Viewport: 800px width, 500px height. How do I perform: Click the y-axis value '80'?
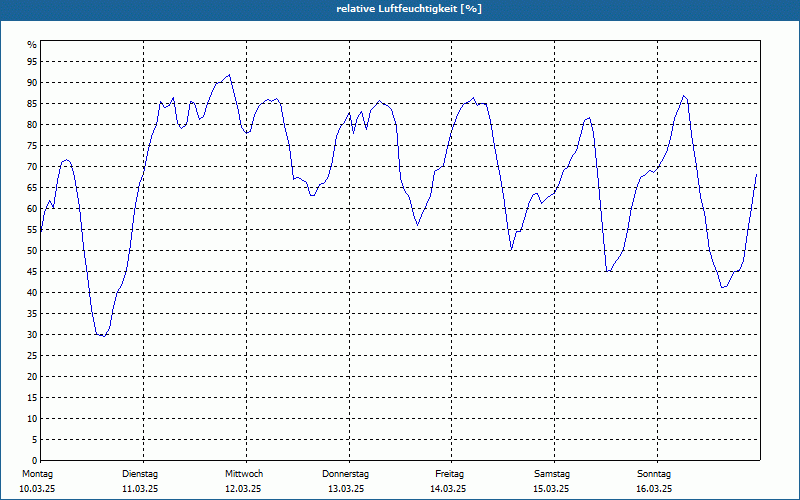(x=32, y=124)
